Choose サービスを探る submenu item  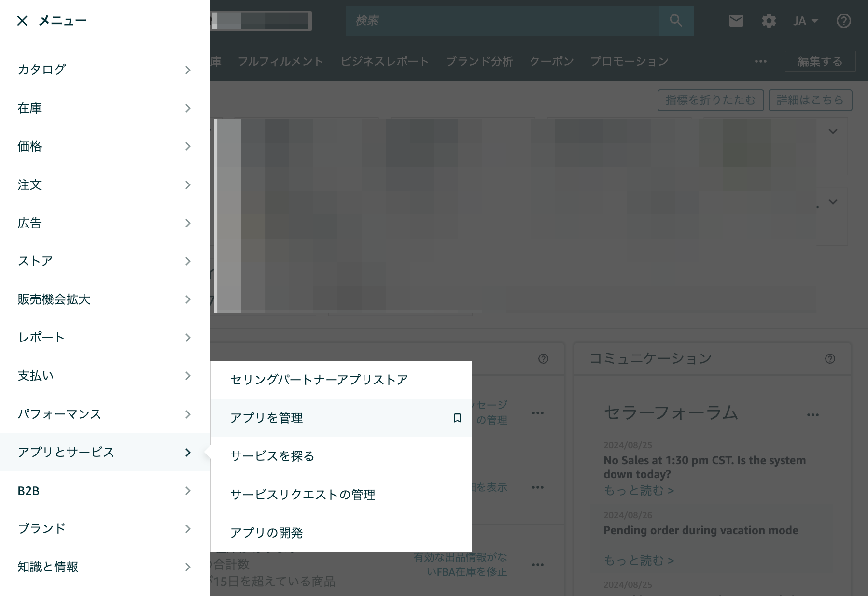click(341, 456)
